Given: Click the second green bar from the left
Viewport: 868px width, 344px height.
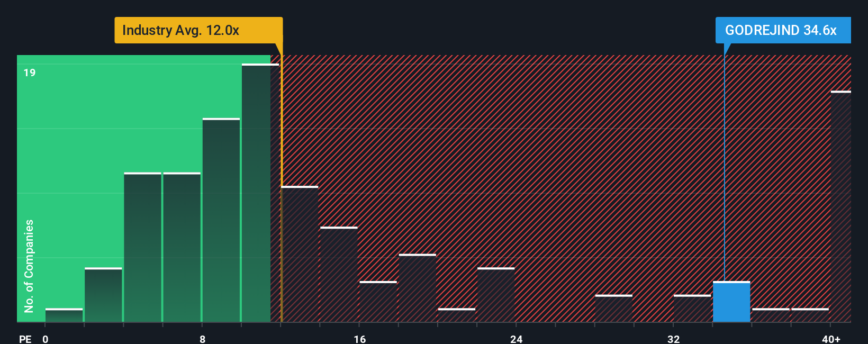Looking at the screenshot, I should (103, 295).
